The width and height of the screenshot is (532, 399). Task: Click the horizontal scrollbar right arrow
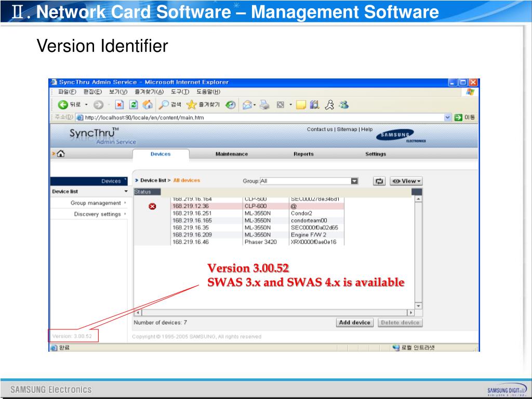411,312
